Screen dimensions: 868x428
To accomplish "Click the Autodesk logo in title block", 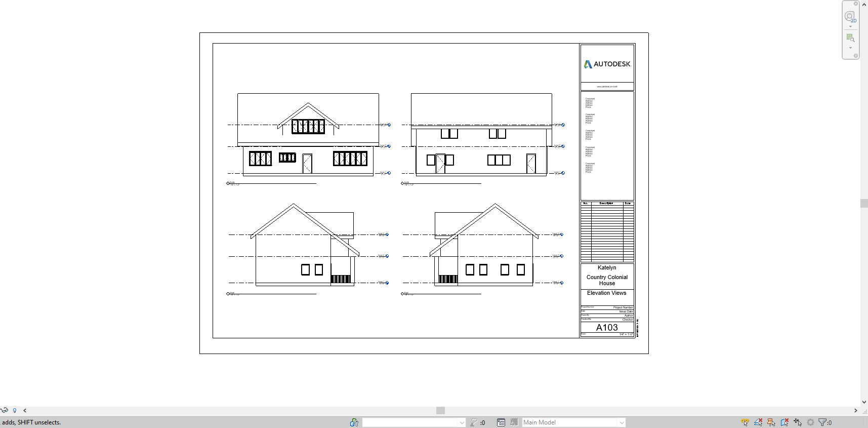I will coord(607,64).
